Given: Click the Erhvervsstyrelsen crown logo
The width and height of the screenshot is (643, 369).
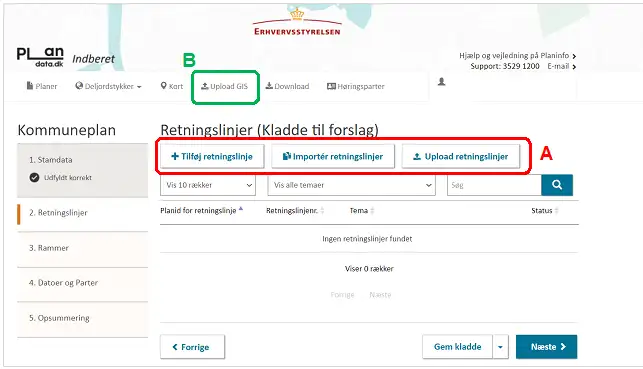Looking at the screenshot, I should pyautogui.click(x=297, y=22).
